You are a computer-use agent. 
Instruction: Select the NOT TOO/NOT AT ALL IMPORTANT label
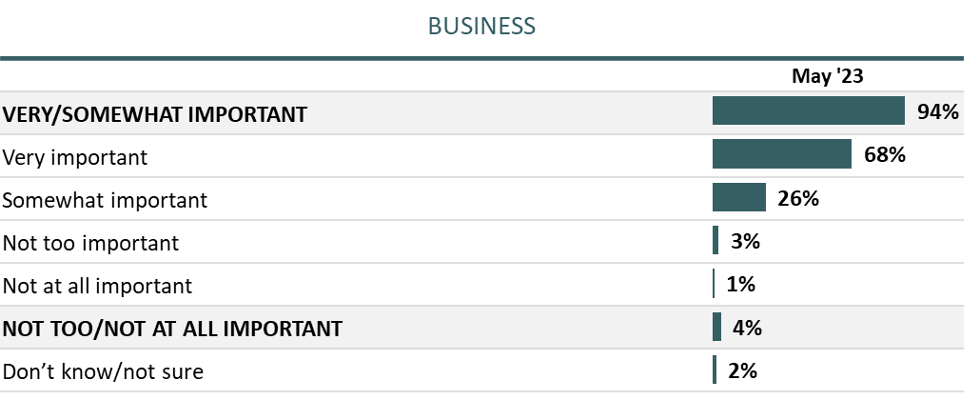[x=172, y=330]
